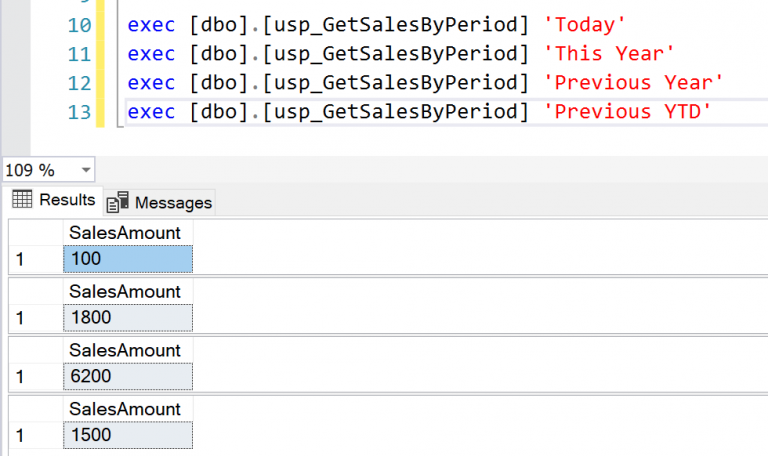Click second SalesAmount column header
The width and height of the screenshot is (768, 456).
click(x=125, y=291)
